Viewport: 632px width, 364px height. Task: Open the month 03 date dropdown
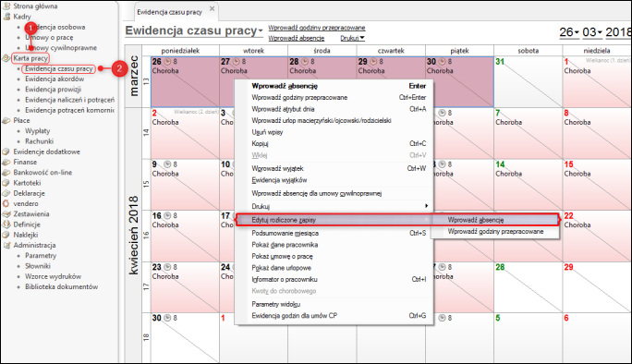(x=600, y=32)
